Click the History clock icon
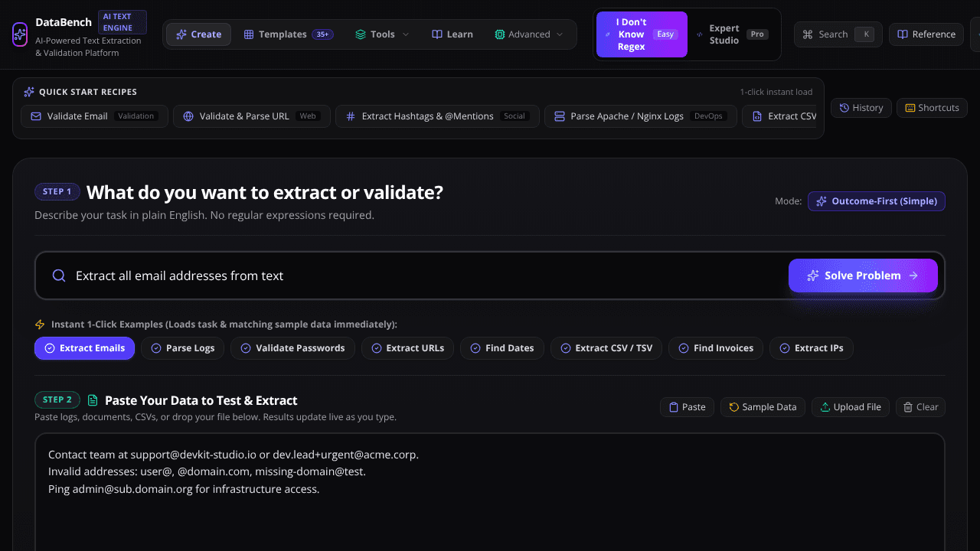Image resolution: width=980 pixels, height=551 pixels. pos(844,108)
